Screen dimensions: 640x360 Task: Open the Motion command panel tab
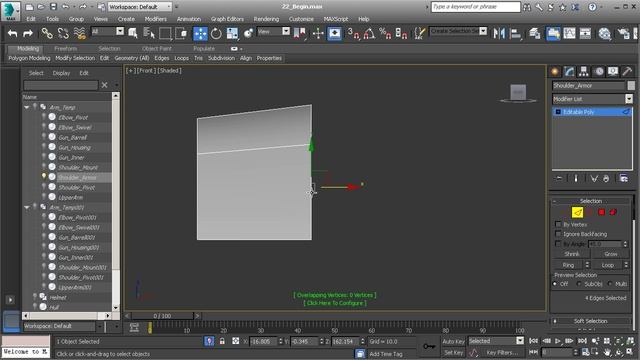(599, 72)
